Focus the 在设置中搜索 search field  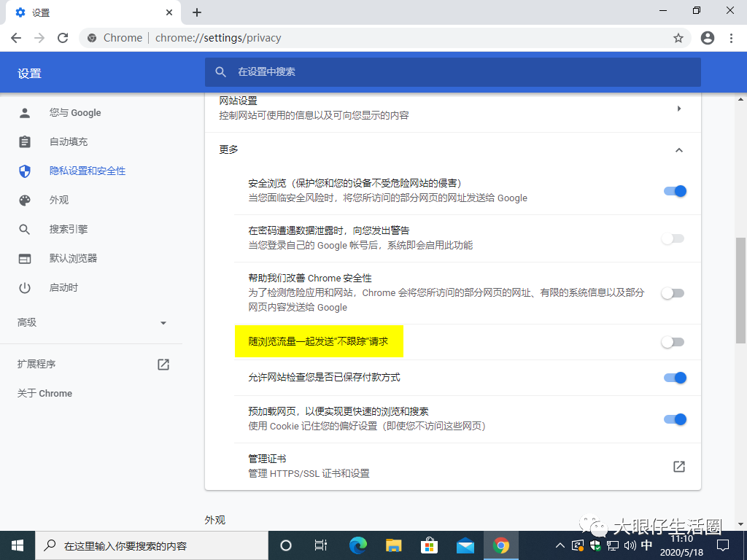tap(452, 72)
